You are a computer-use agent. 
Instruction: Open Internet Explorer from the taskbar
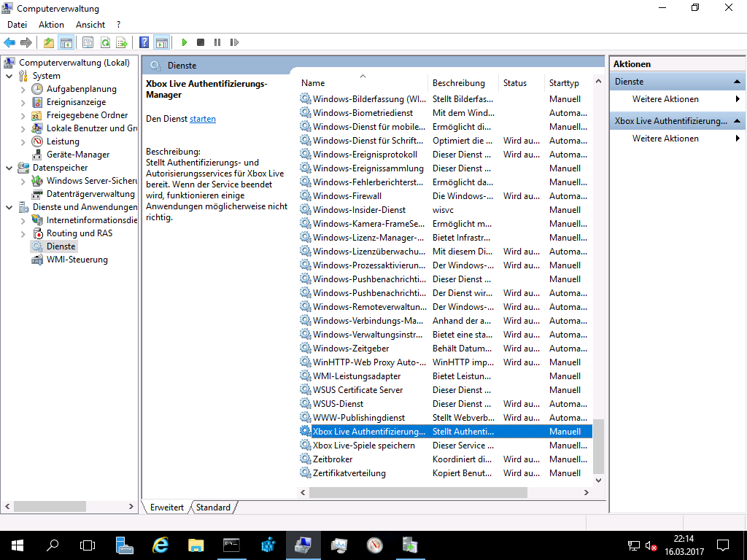(x=160, y=545)
